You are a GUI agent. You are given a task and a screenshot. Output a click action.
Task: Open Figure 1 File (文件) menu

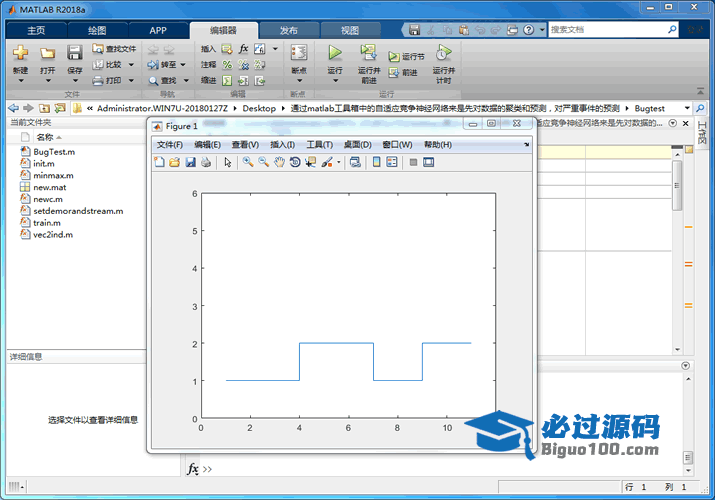tap(170, 144)
